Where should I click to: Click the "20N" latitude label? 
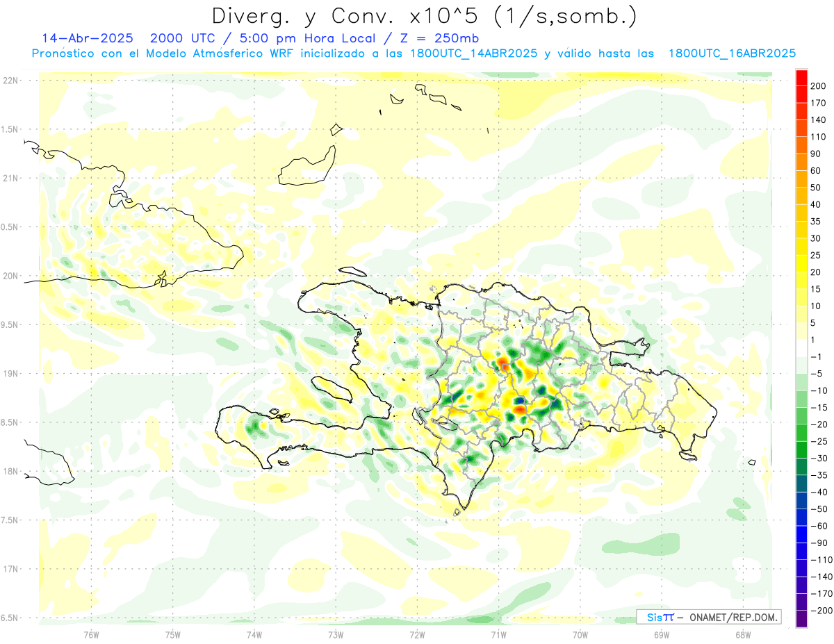[10, 276]
